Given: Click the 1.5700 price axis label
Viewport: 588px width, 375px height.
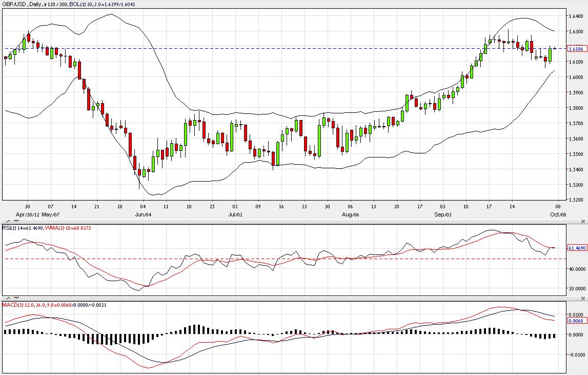Looking at the screenshot, I should pyautogui.click(x=576, y=124).
